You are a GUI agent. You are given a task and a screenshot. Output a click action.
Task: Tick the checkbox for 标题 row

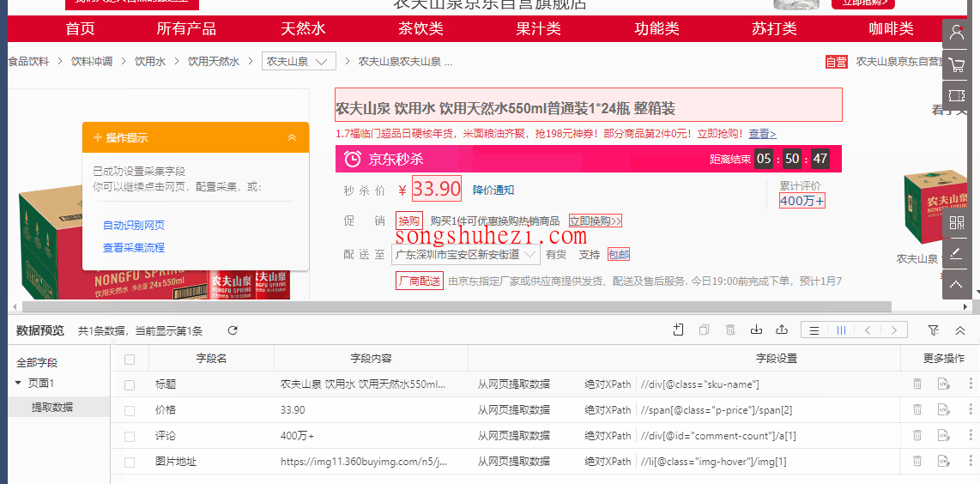[130, 384]
